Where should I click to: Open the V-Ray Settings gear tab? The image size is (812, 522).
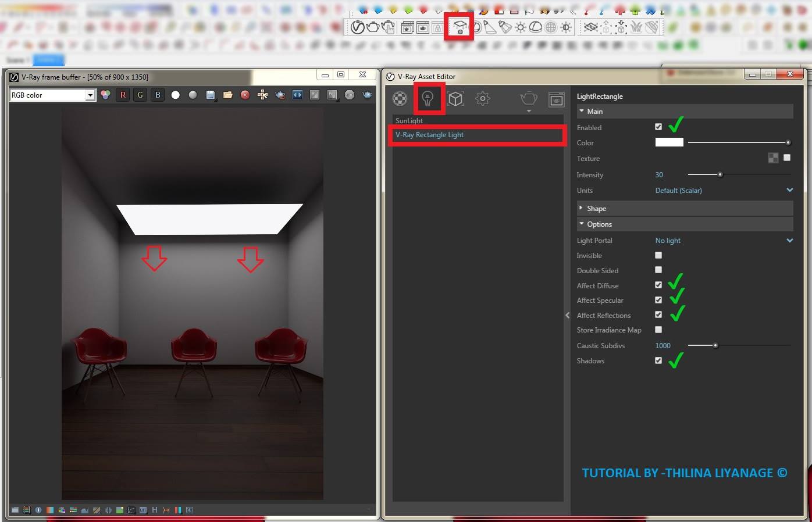pyautogui.click(x=483, y=99)
